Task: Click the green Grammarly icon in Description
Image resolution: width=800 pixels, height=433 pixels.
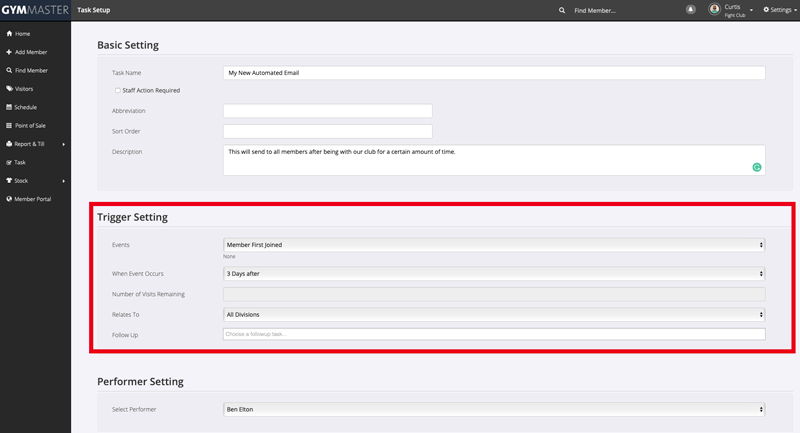Action: (757, 167)
